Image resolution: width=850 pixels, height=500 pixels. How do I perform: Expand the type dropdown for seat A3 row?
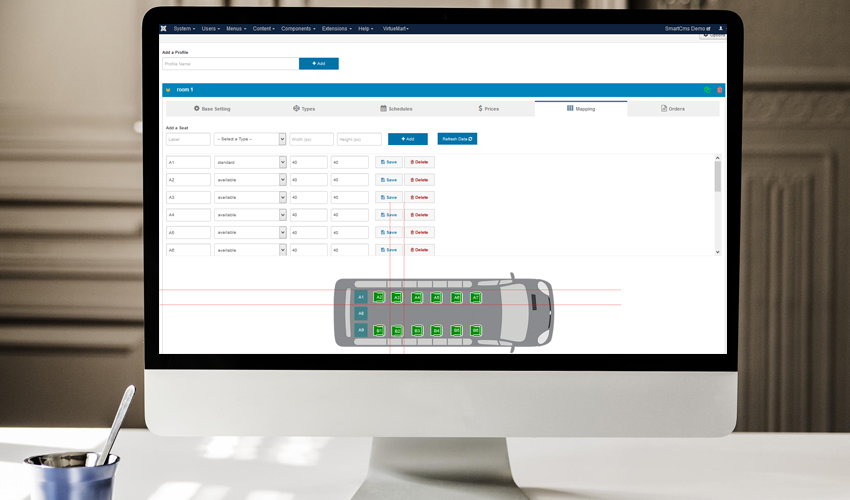(x=250, y=197)
